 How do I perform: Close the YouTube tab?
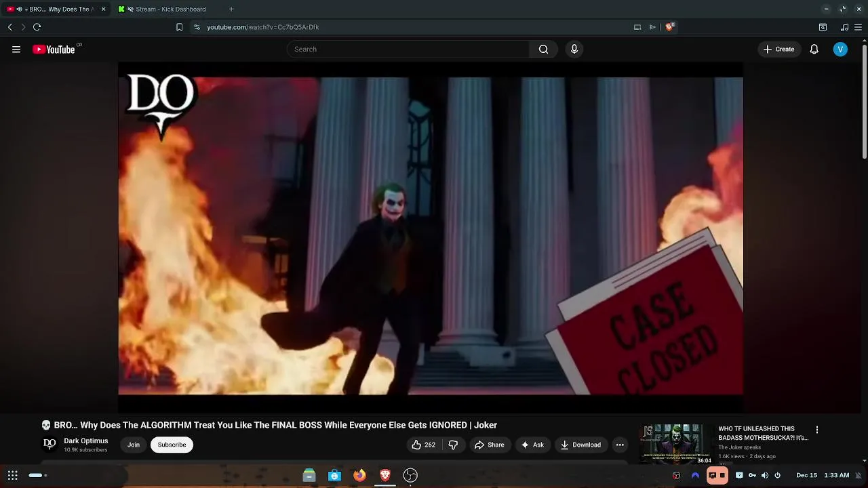pyautogui.click(x=103, y=9)
